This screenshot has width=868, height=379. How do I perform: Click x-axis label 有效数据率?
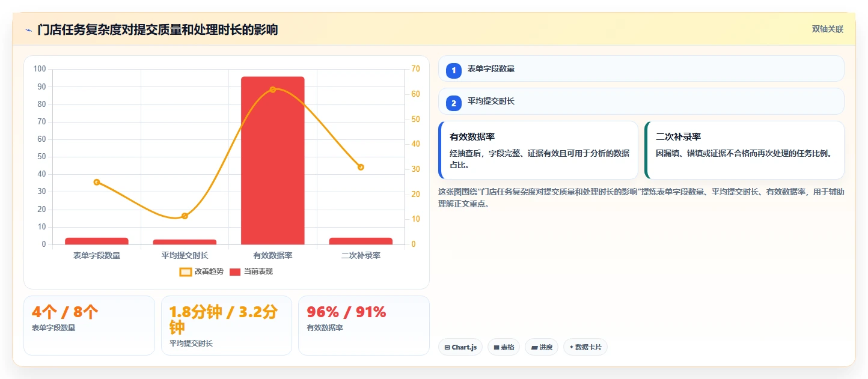[273, 255]
